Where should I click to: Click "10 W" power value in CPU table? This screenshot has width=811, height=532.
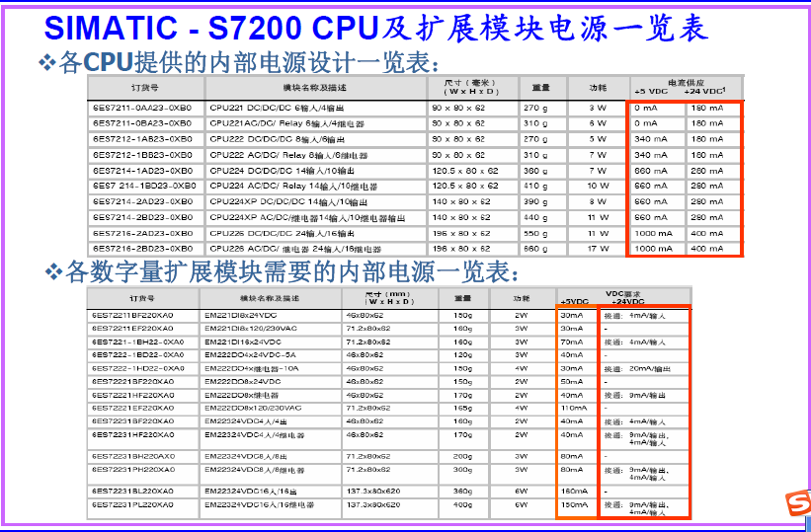click(x=598, y=187)
